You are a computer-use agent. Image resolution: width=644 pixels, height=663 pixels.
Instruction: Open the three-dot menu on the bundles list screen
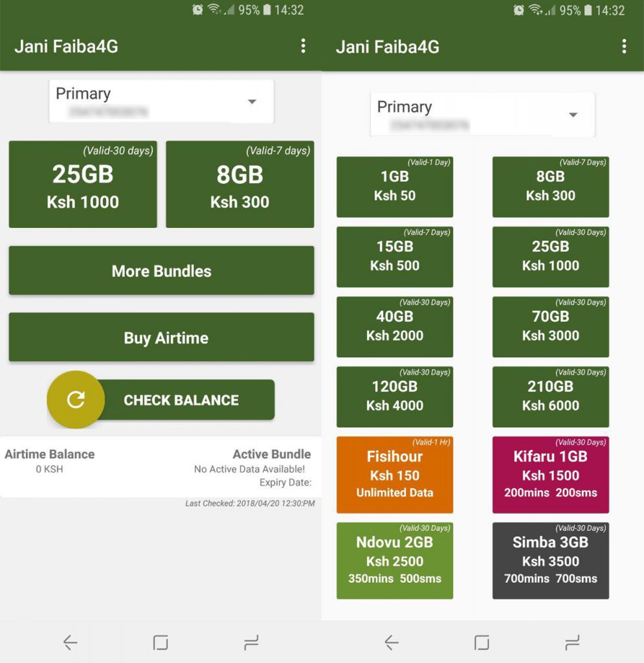(x=624, y=46)
